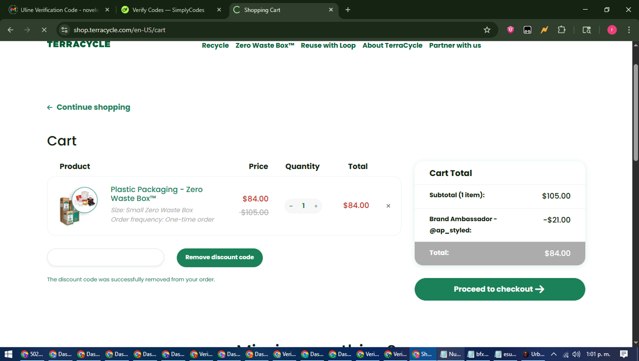The height and width of the screenshot is (361, 639).
Task: Close the Verify Codes SimplyCodes tab
Action: (219, 10)
